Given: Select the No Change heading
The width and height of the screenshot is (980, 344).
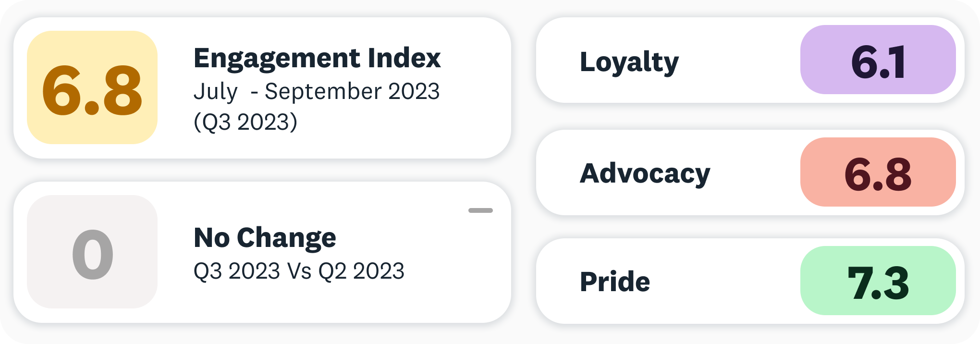Looking at the screenshot, I should [x=265, y=238].
